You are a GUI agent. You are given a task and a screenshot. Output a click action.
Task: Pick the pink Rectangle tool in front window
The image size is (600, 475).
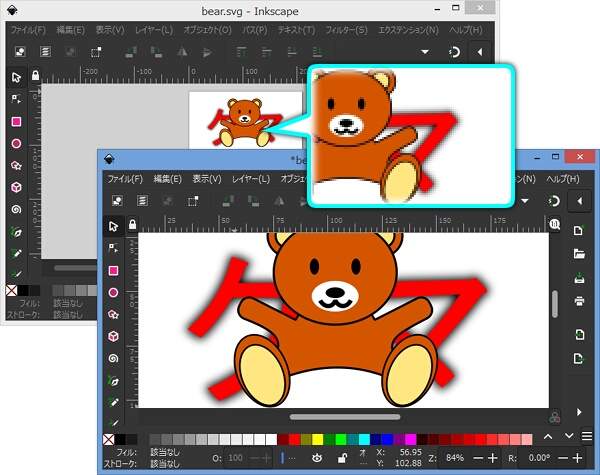click(113, 270)
